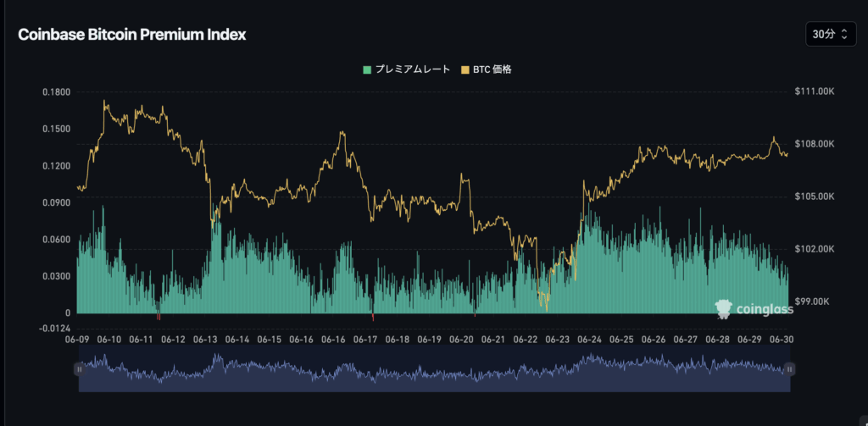Click the 06-09 date axis label

pos(77,339)
